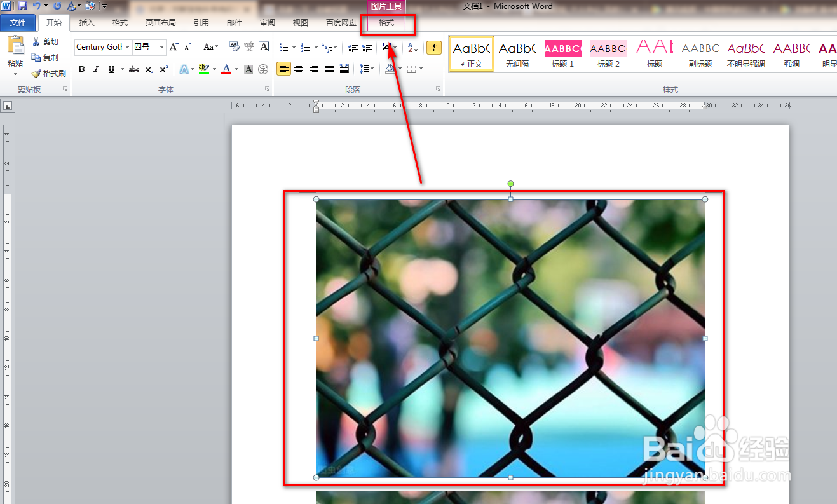Open the 格式 tab under 图片工具
Viewport: 837px width, 504px height.
pyautogui.click(x=386, y=23)
